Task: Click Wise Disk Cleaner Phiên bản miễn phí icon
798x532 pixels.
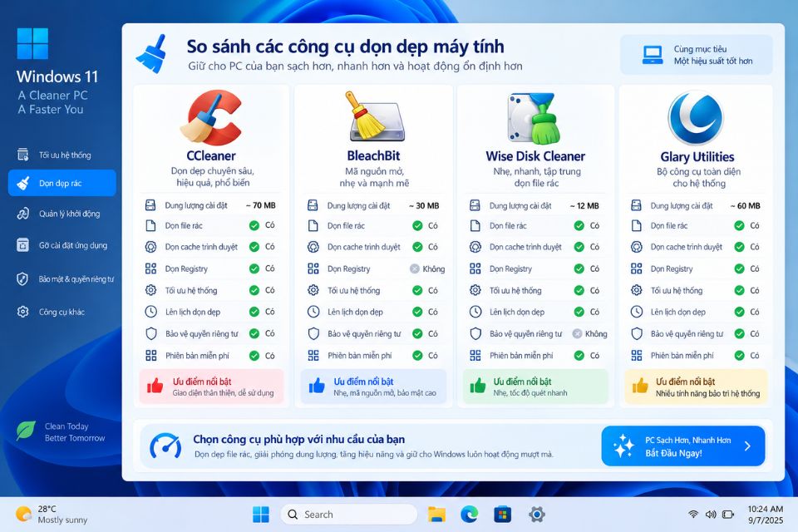Action: click(475, 355)
